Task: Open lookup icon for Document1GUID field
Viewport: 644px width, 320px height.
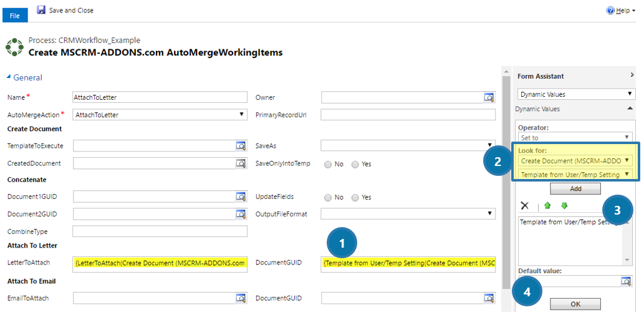Action: 241,196
